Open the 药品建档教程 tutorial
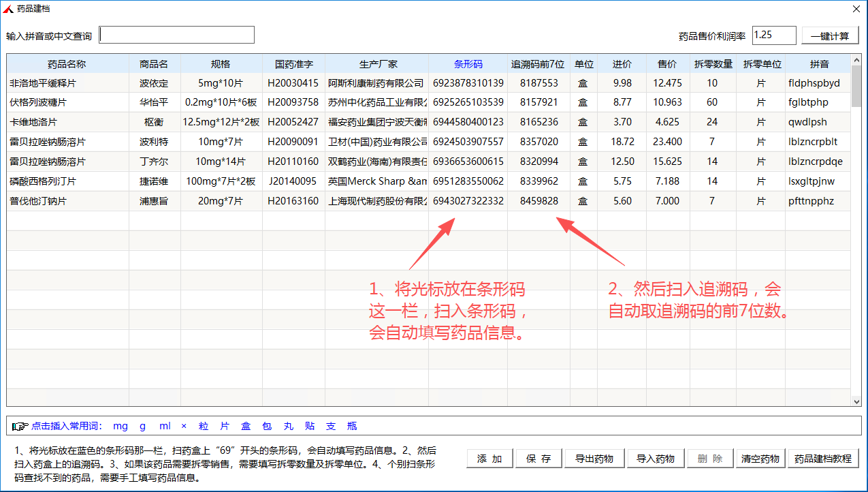This screenshot has height=492, width=868. tap(822, 459)
